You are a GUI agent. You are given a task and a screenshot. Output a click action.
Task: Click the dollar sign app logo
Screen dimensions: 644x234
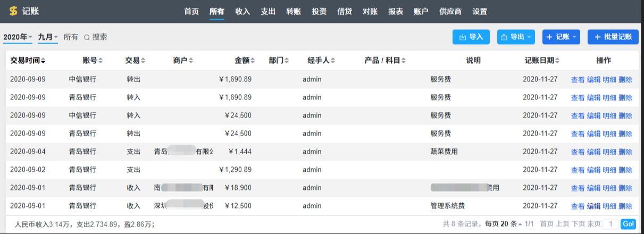pos(13,11)
